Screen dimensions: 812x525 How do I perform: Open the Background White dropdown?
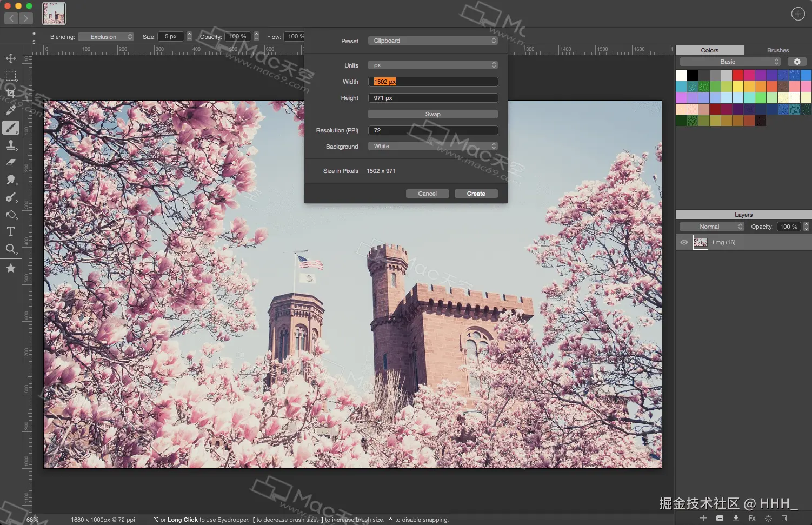pyautogui.click(x=432, y=147)
